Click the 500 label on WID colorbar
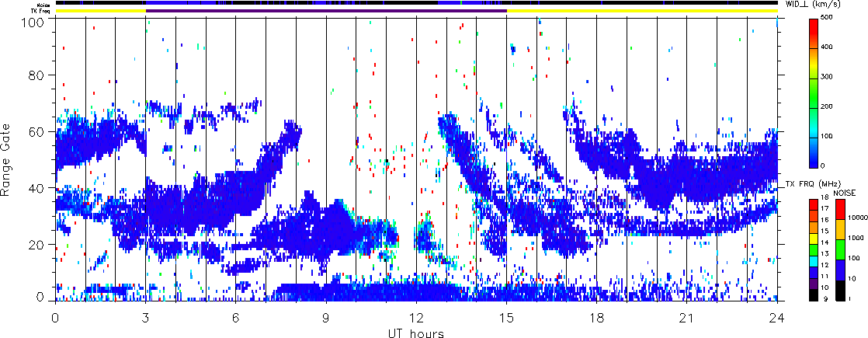 pos(828,18)
